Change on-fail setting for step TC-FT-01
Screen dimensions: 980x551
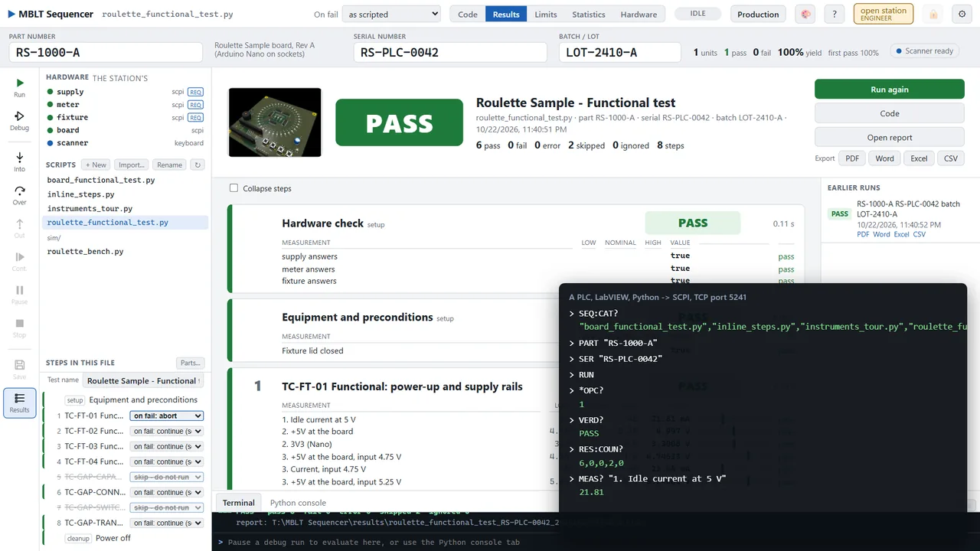tap(166, 416)
